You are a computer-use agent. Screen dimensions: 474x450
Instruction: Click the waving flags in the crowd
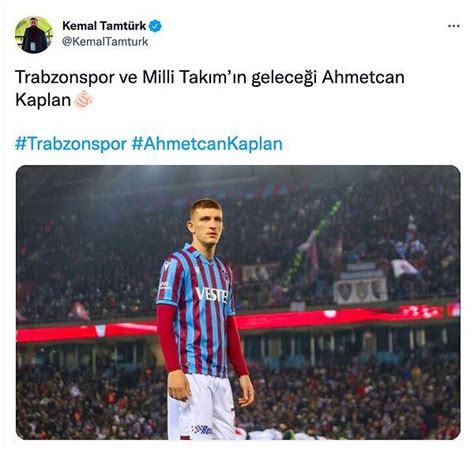point(406,248)
